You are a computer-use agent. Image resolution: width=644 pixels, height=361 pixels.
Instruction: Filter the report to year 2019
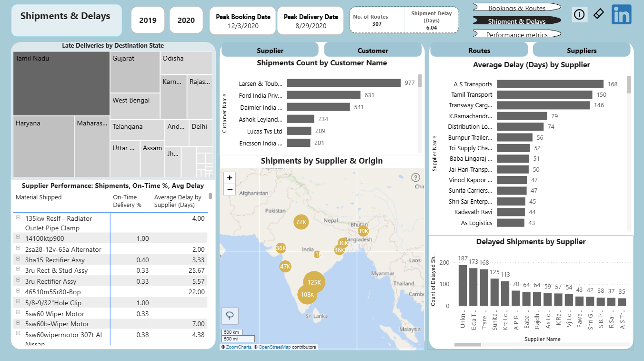148,20
